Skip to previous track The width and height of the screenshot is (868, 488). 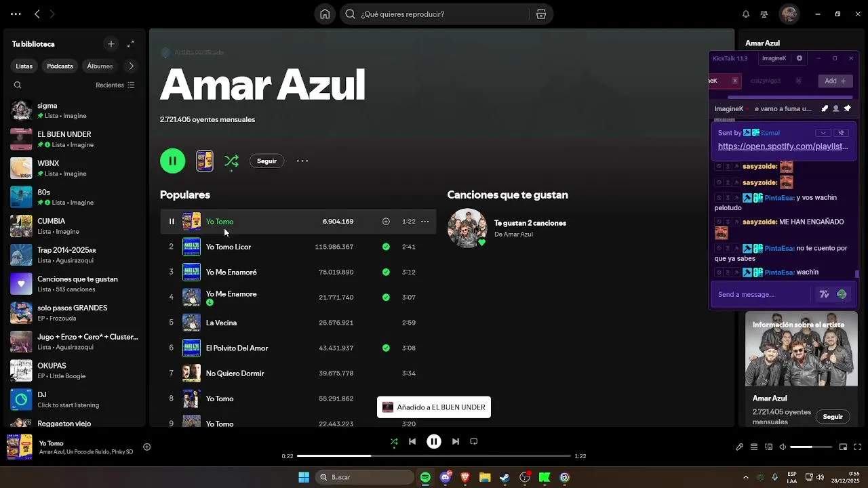pyautogui.click(x=412, y=441)
